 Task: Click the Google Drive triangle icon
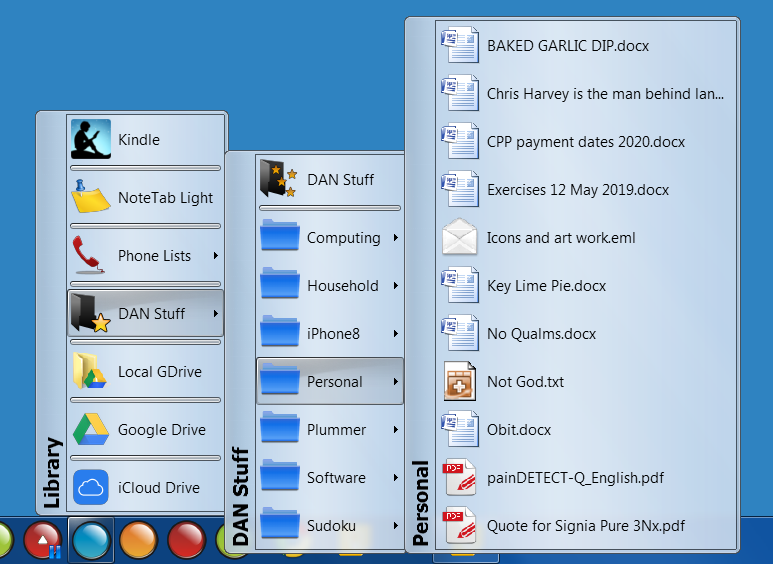pos(90,429)
